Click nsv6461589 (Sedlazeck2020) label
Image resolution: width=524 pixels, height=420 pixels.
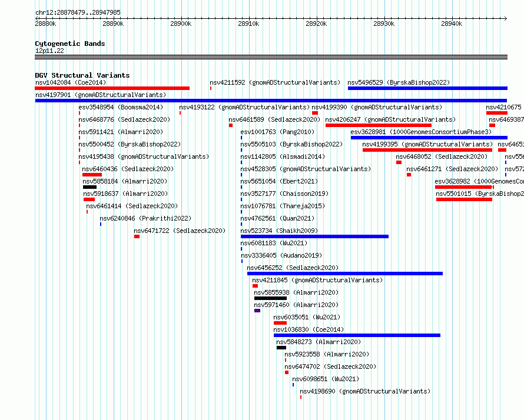(274, 119)
